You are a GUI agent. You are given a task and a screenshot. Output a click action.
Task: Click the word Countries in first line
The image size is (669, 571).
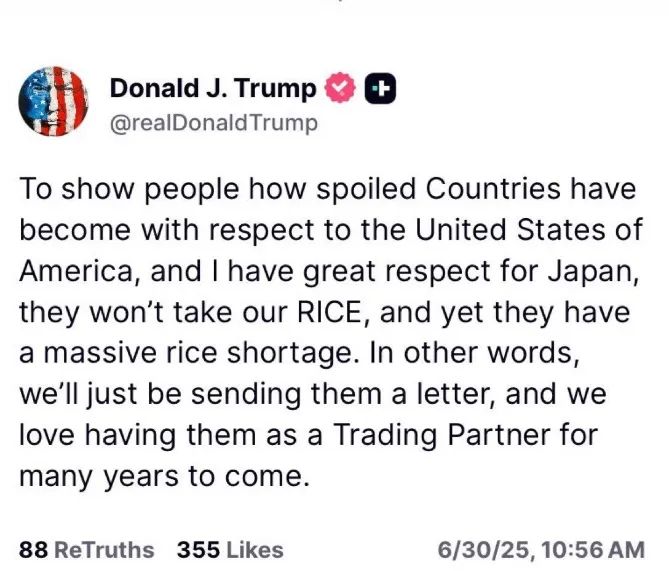click(x=493, y=189)
